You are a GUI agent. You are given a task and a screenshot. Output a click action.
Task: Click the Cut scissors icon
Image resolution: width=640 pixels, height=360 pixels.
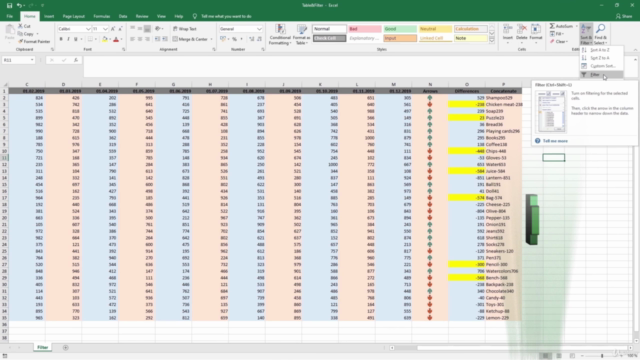pos(20,26)
